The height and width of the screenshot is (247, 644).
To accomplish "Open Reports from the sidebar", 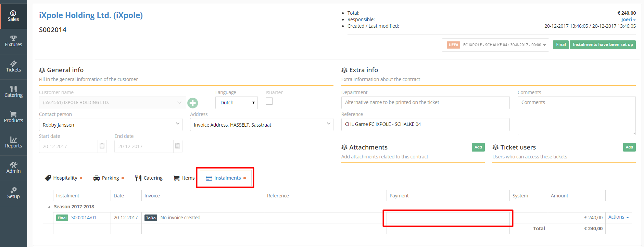I will (13, 143).
